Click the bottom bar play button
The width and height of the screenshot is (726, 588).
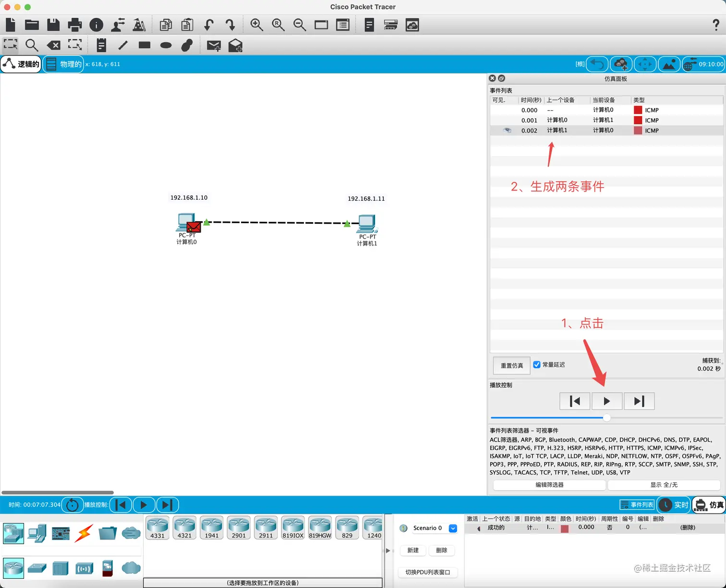pyautogui.click(x=144, y=504)
